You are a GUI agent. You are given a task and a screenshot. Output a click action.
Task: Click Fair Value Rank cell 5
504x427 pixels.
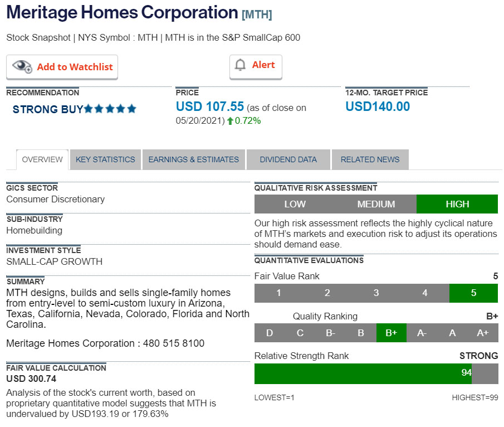tap(473, 293)
